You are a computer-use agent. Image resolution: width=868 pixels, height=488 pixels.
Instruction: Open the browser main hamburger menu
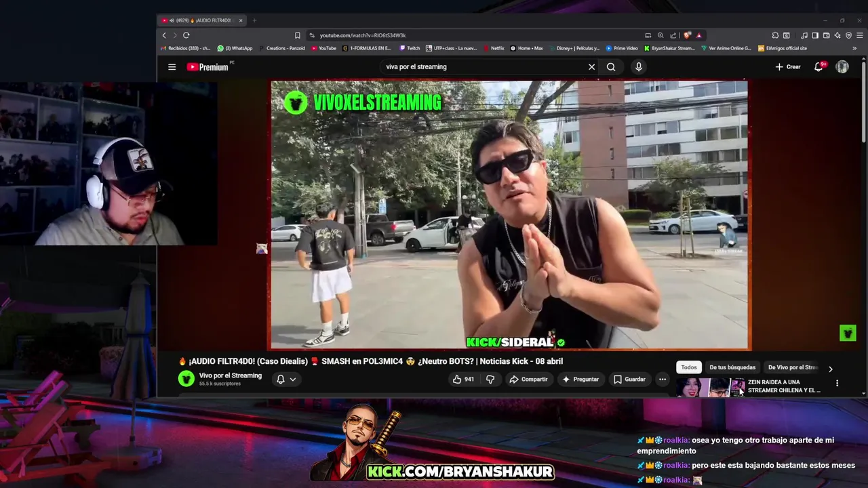[x=859, y=35]
